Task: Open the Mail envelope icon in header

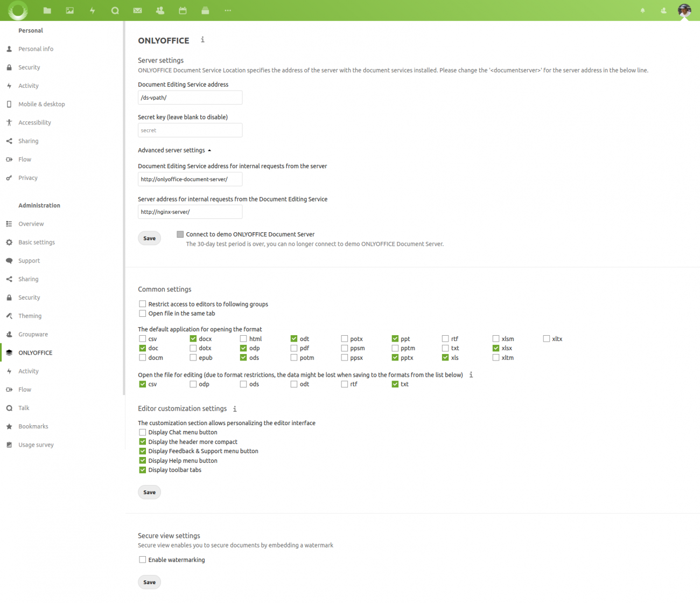Action: 137,10
